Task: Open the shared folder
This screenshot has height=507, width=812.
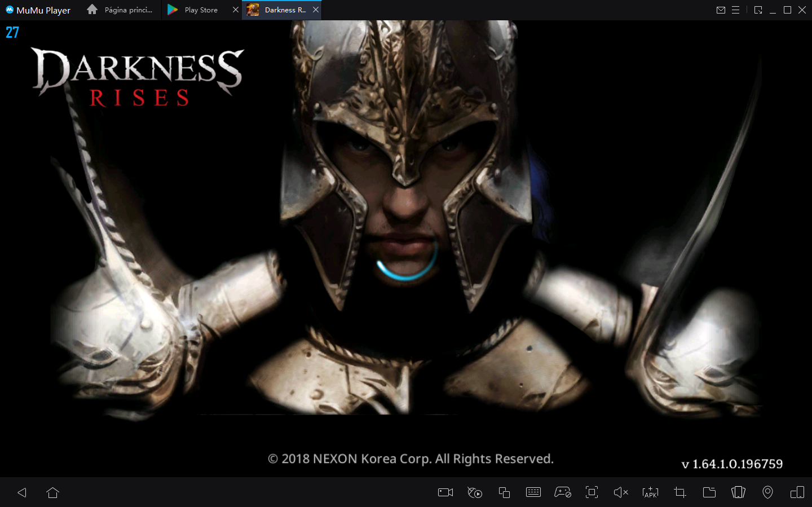Action: click(x=709, y=492)
